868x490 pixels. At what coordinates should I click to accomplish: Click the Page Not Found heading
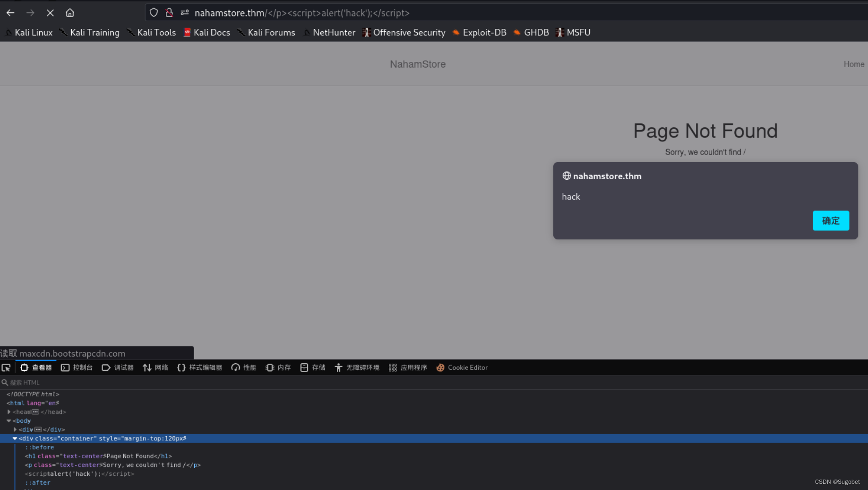(x=705, y=131)
